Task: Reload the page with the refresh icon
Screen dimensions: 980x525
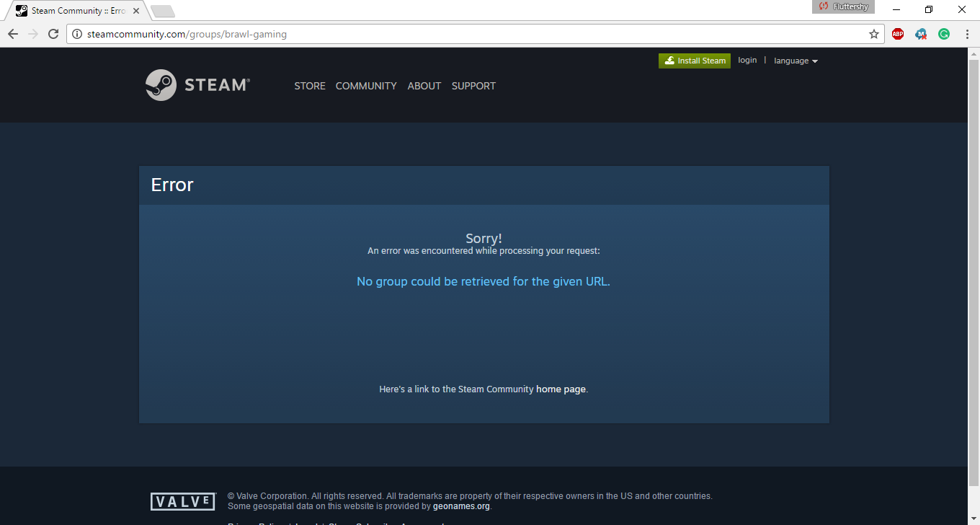Action: pos(53,34)
